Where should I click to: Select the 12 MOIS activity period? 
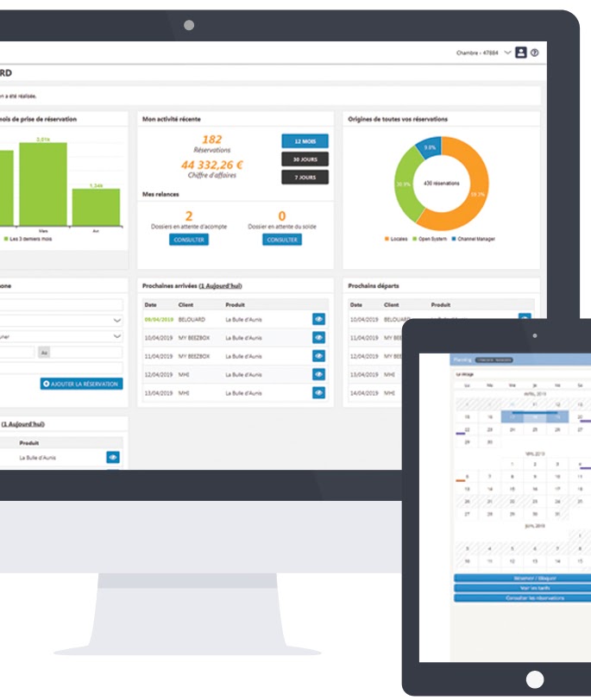click(305, 141)
